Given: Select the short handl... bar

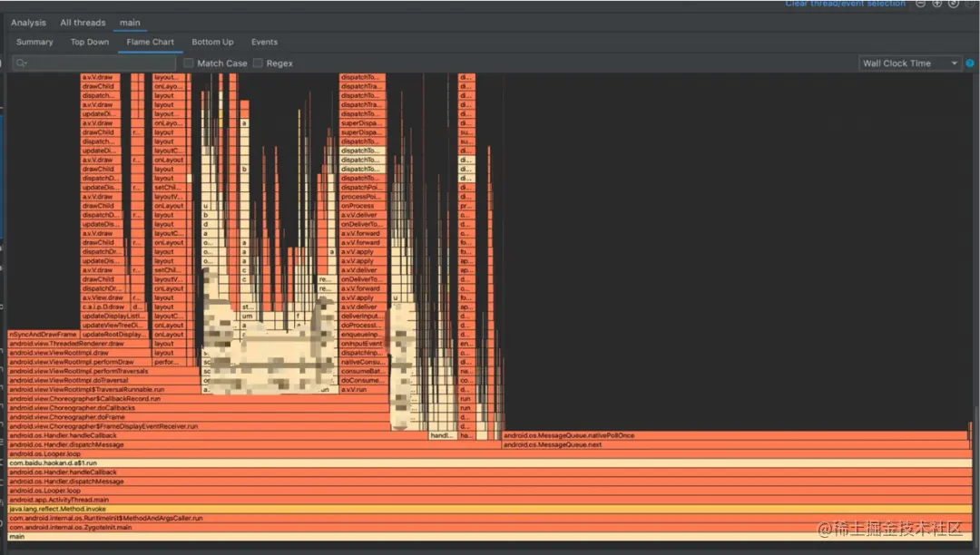Looking at the screenshot, I should (443, 436).
